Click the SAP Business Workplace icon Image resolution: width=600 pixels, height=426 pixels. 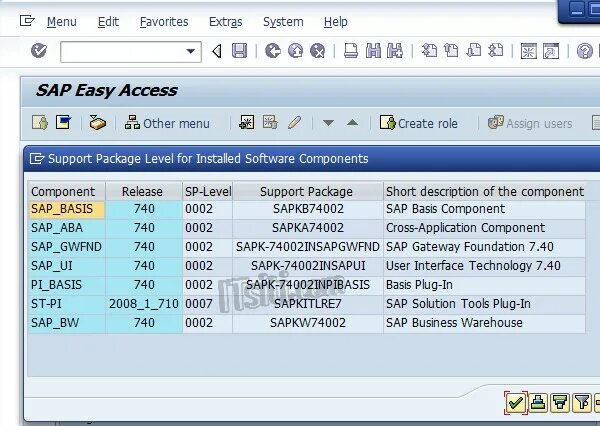(x=98, y=123)
